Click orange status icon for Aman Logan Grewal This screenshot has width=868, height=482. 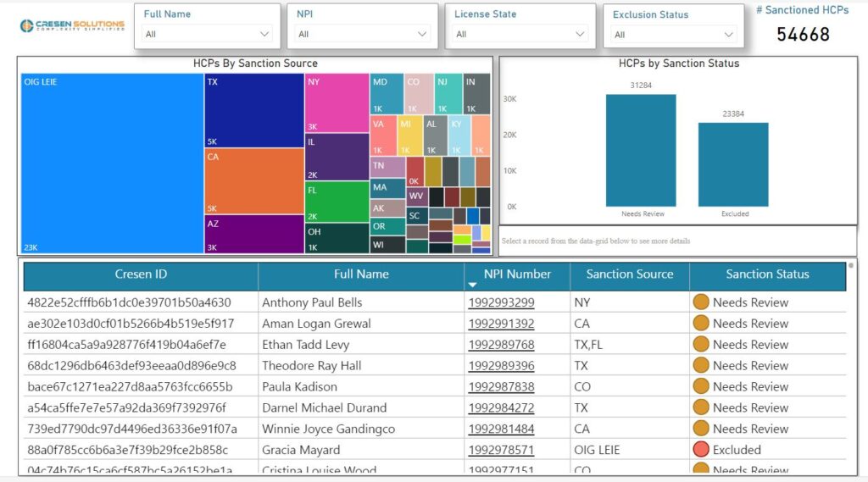(x=701, y=324)
